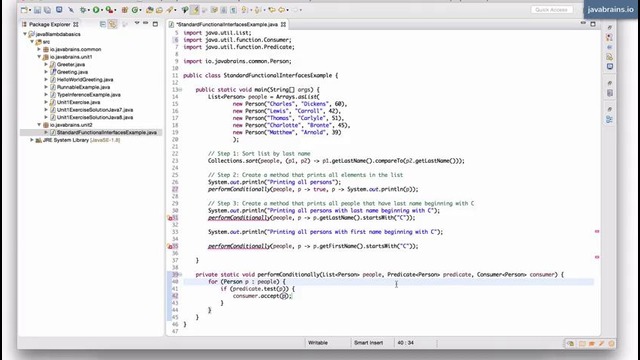
Task: Toggle Link with Editor in Package Explorer
Action: tap(113, 24)
